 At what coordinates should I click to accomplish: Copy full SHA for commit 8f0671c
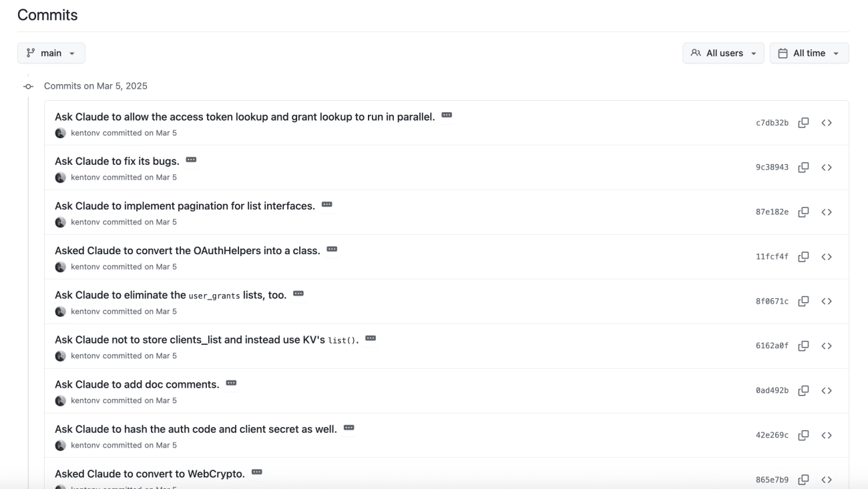coord(804,302)
